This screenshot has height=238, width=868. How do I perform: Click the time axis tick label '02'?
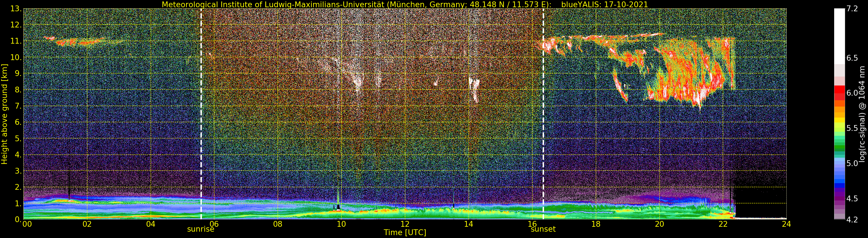tap(87, 224)
